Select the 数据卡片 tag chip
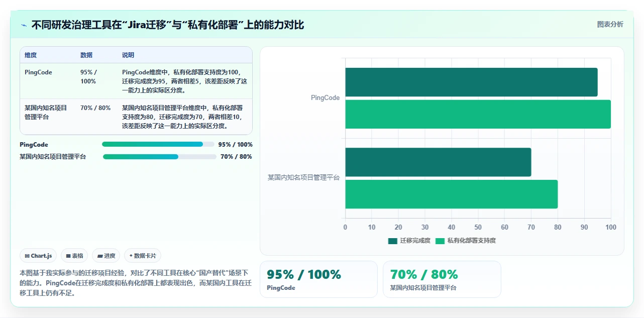Viewport: 644px width, 318px height. (x=143, y=256)
